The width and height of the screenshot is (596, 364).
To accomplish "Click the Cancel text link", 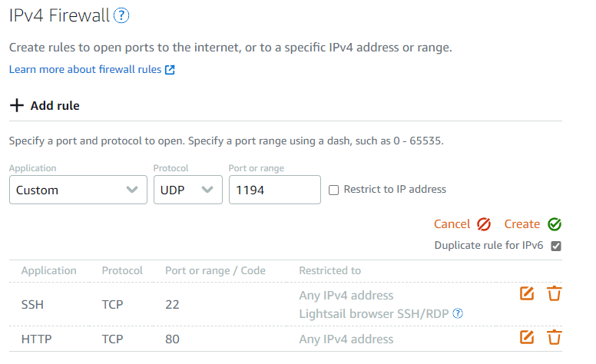I will click(x=452, y=224).
